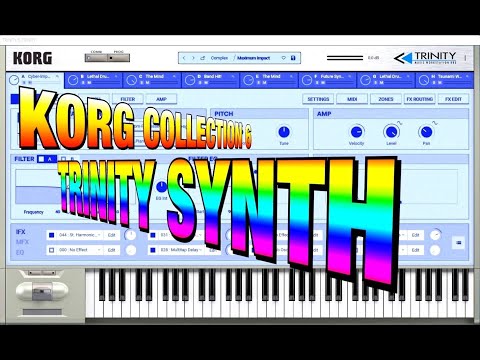Screen dimensions: 480x360
Task: Click timbre D Band Hit knob icon
Action: pos(190,80)
